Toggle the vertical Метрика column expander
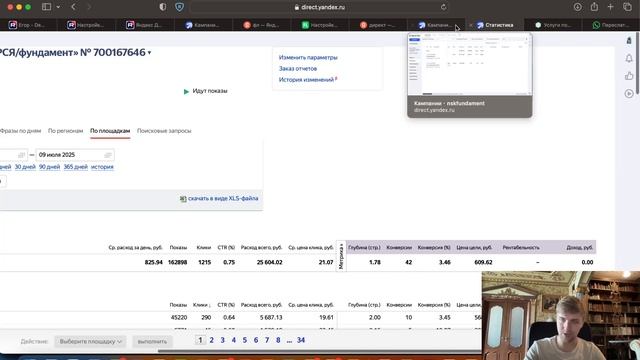Image resolution: width=640 pixels, height=360 pixels. (341, 256)
